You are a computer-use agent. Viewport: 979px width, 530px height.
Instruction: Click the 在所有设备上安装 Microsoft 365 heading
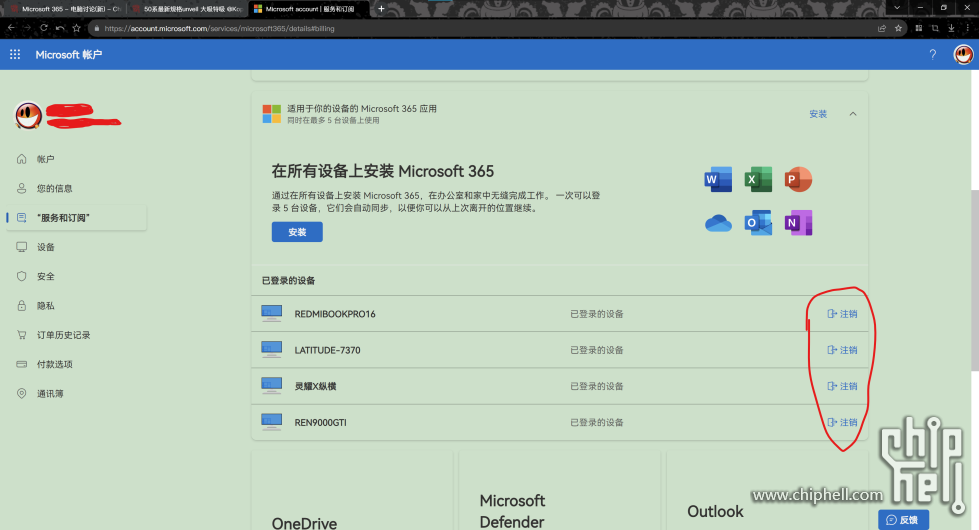tap(383, 171)
